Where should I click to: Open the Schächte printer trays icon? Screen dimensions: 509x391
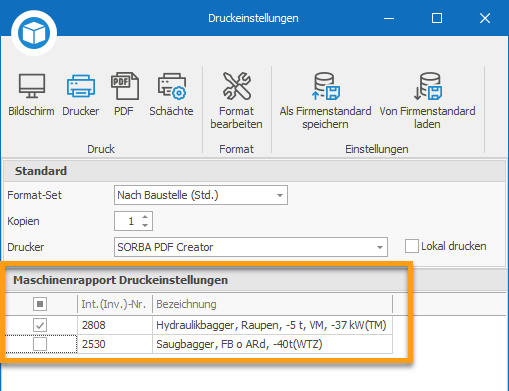[172, 86]
